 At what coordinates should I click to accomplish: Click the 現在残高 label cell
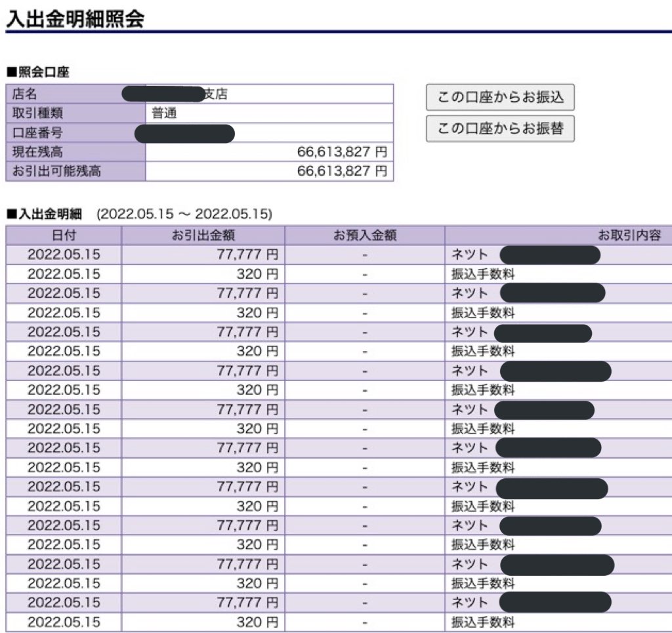click(75, 152)
